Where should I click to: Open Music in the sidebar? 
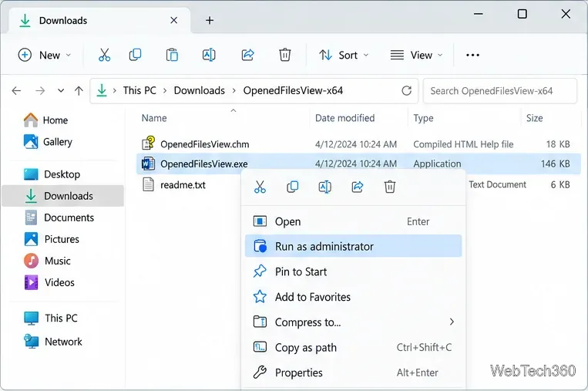click(47, 261)
